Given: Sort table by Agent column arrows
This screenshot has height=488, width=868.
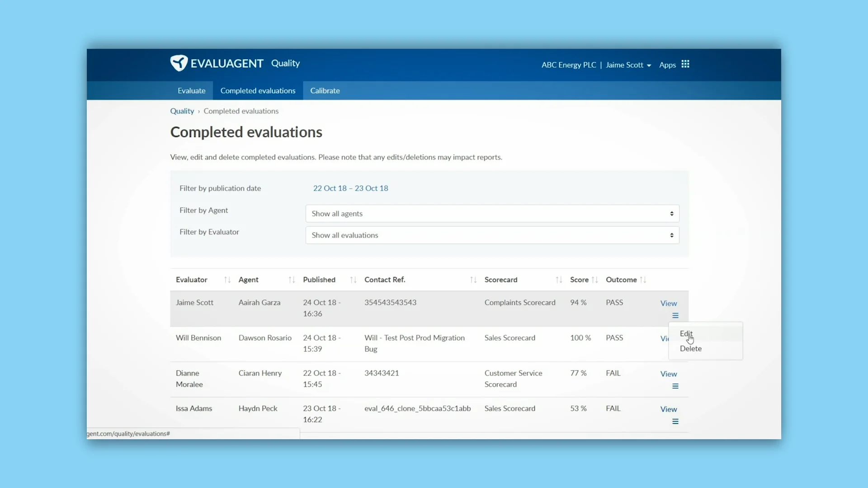Looking at the screenshot, I should tap(292, 280).
